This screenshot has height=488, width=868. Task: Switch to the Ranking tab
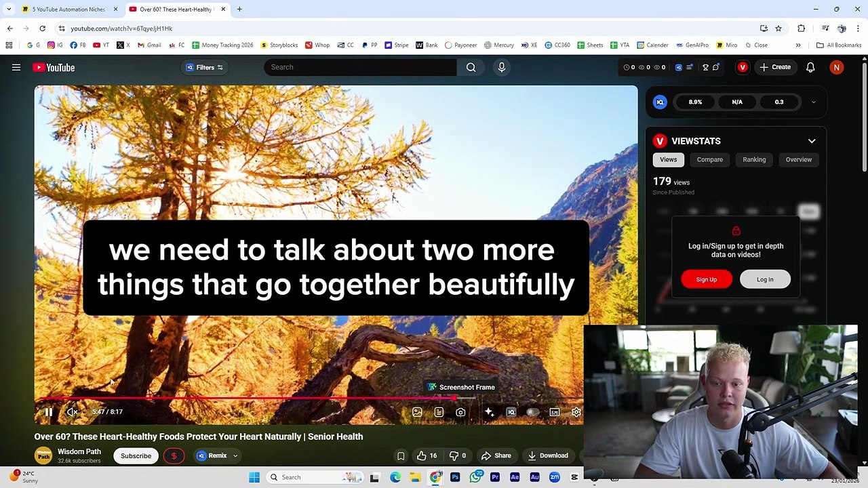[754, 160]
